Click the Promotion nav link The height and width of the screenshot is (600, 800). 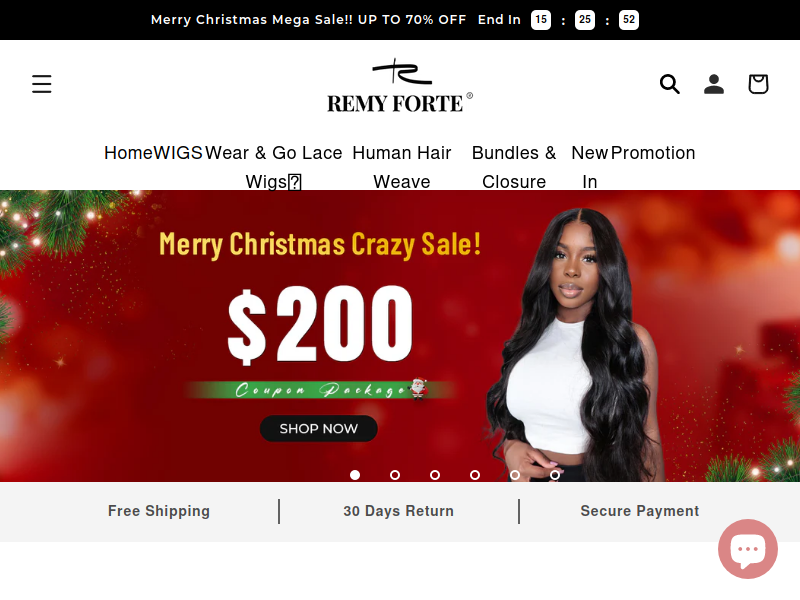[653, 153]
